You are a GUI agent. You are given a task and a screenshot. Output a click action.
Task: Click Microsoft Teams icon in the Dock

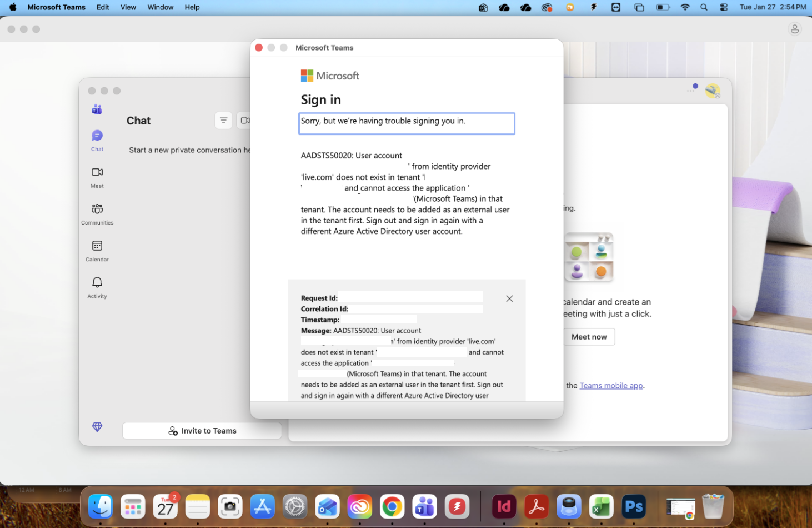pyautogui.click(x=424, y=506)
